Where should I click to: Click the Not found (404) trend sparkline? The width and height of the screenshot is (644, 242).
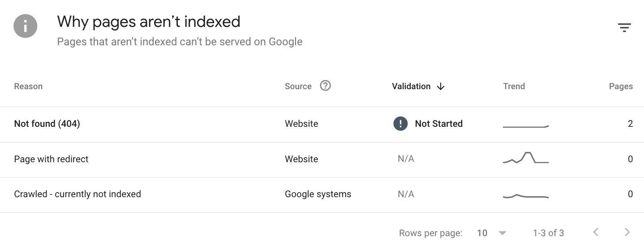(526, 126)
